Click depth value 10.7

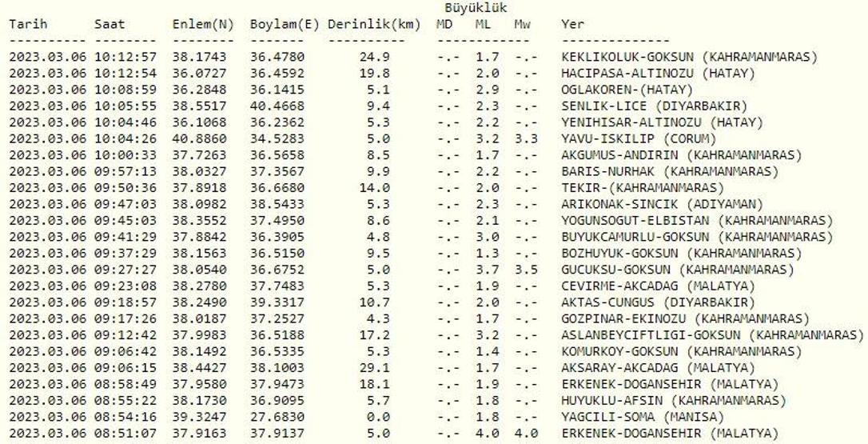[374, 302]
